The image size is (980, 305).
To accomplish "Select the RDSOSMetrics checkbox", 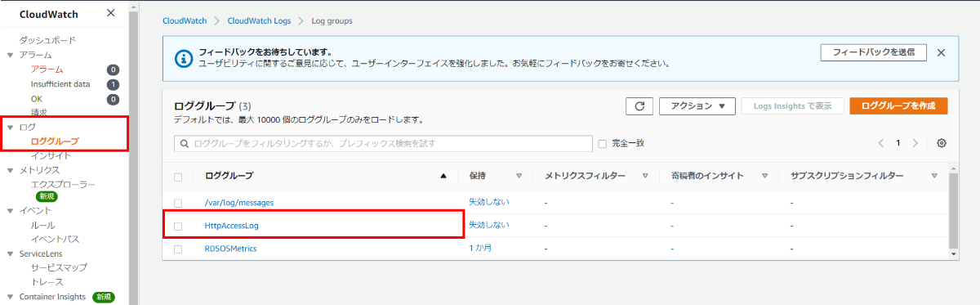I will (x=178, y=249).
